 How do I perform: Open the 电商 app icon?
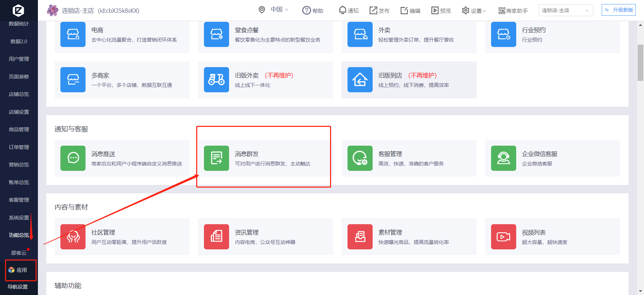point(73,34)
